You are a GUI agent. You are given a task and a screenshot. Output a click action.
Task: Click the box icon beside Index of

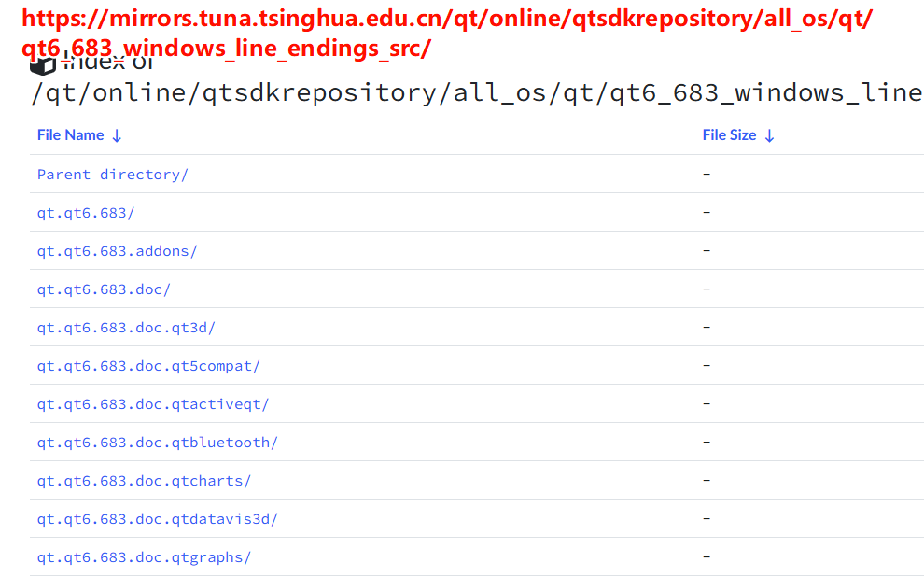42,66
